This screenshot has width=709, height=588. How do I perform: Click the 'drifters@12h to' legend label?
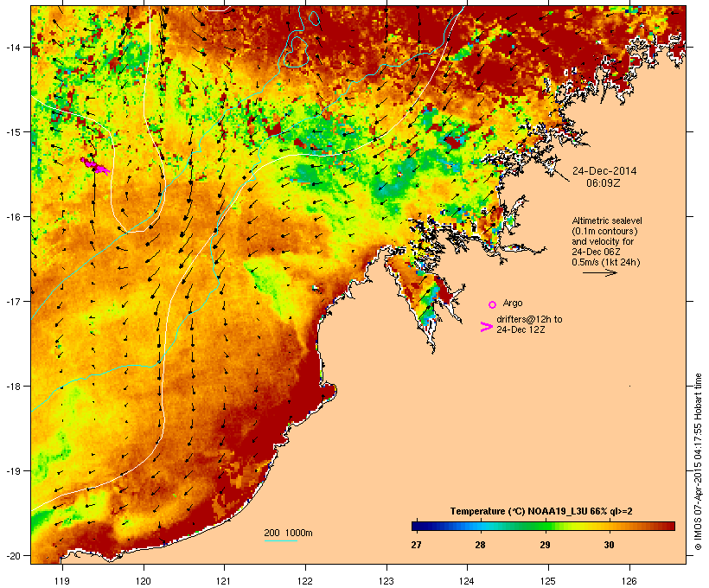pos(529,319)
